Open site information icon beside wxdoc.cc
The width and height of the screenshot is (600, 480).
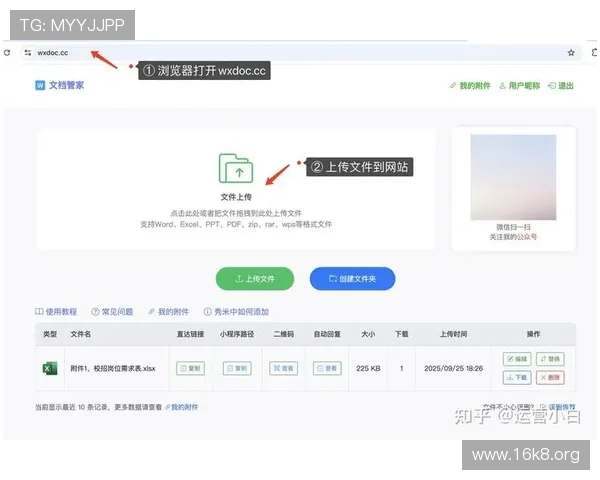tap(28, 53)
